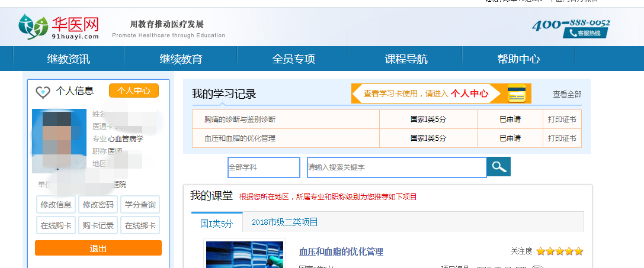This screenshot has width=644, height=268.
Task: Open the 课程导航 menu item
Action: 406,59
